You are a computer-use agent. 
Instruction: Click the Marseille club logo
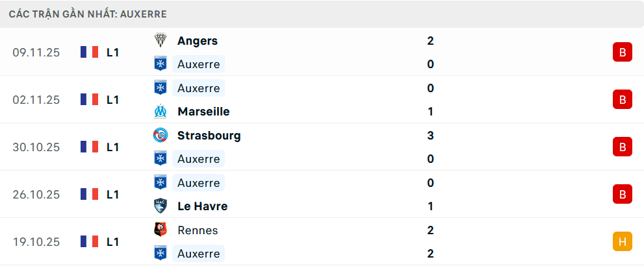pyautogui.click(x=160, y=112)
